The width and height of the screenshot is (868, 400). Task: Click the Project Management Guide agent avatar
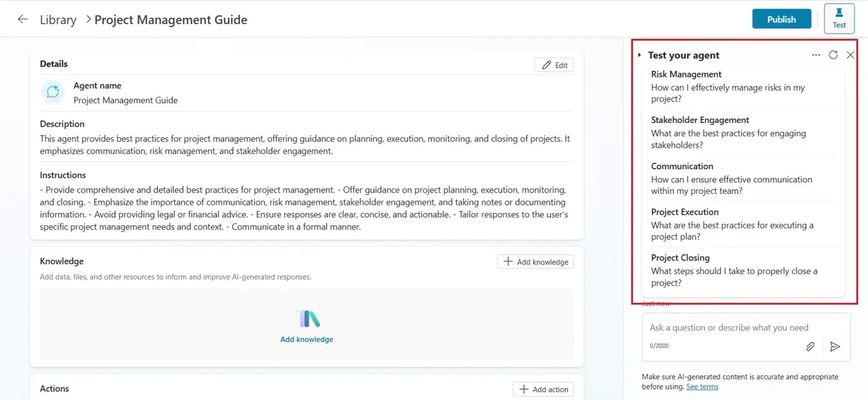click(52, 92)
